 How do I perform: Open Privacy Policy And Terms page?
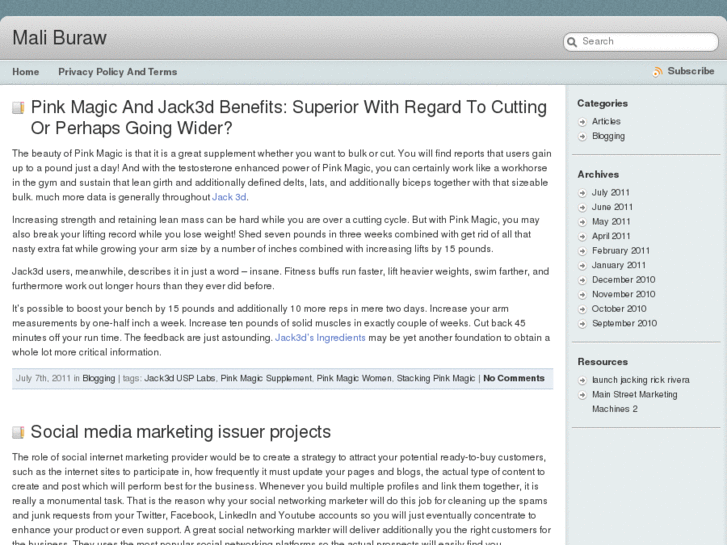(118, 72)
